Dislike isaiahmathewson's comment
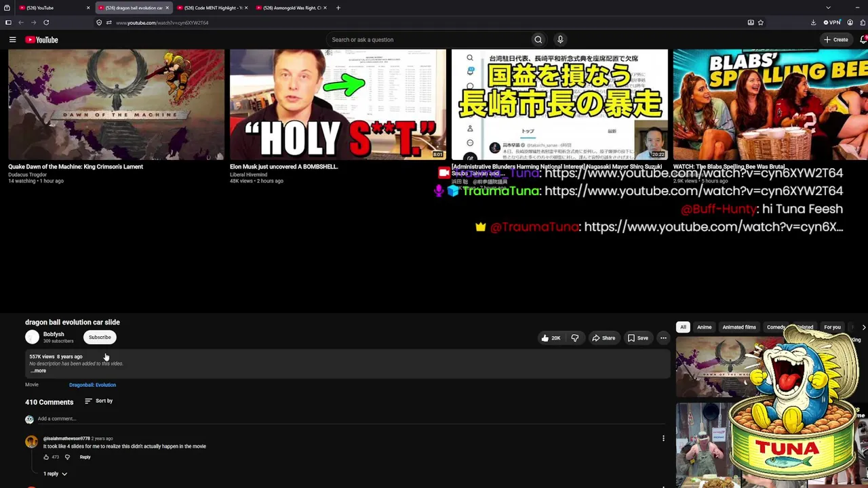This screenshot has height=488, width=868. [67, 457]
